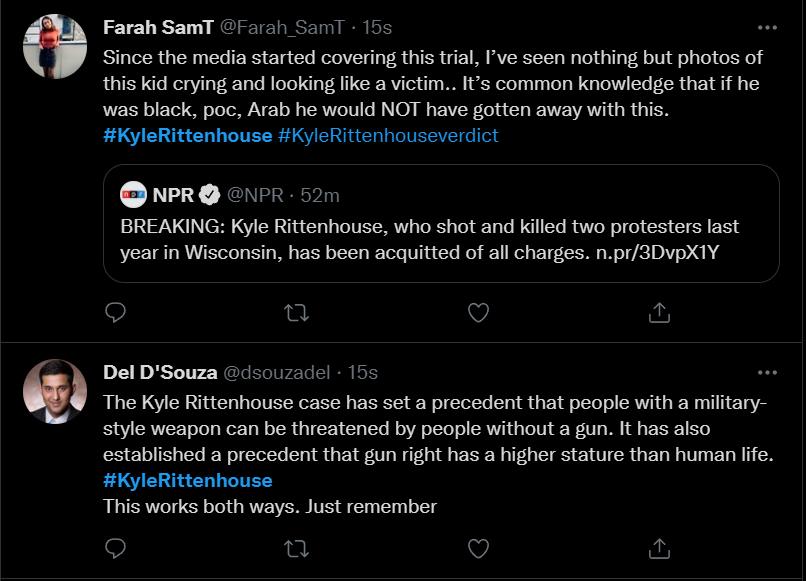The width and height of the screenshot is (806, 581).
Task: Open more options for Del D'Souza's tweet
Action: coord(767,372)
